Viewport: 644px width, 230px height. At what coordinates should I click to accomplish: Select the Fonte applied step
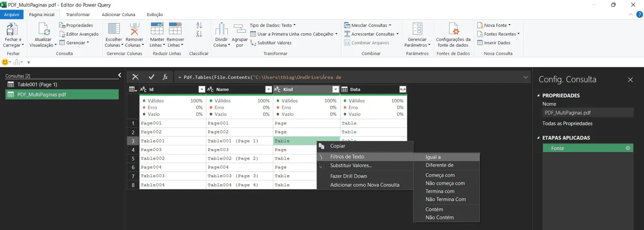[588, 148]
